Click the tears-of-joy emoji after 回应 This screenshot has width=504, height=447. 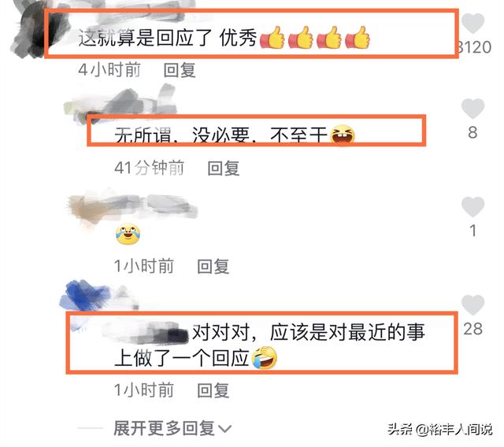(x=265, y=358)
